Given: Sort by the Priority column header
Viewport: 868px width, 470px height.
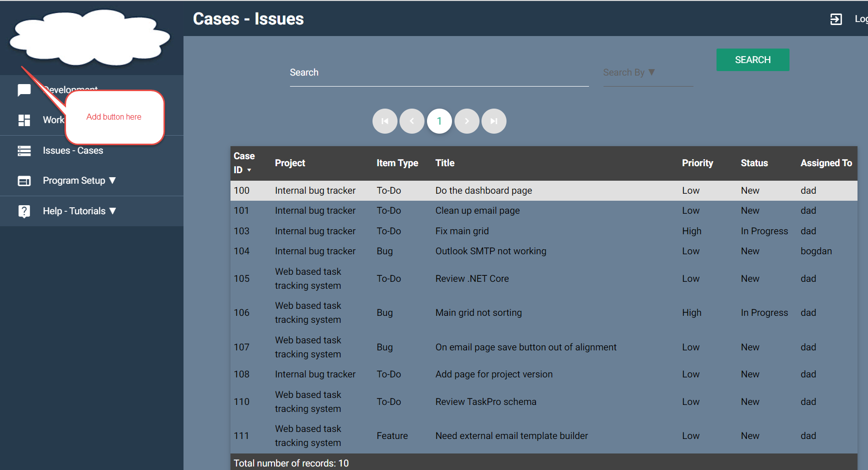Looking at the screenshot, I should (x=697, y=163).
